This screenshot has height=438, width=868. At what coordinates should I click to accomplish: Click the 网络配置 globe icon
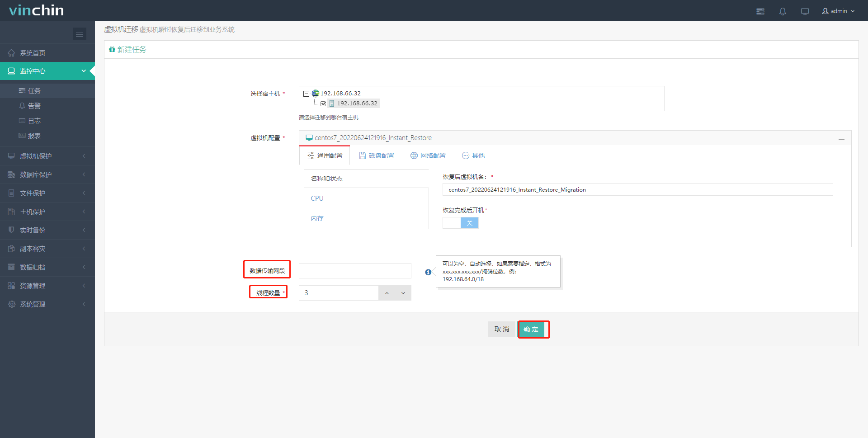[x=414, y=155]
